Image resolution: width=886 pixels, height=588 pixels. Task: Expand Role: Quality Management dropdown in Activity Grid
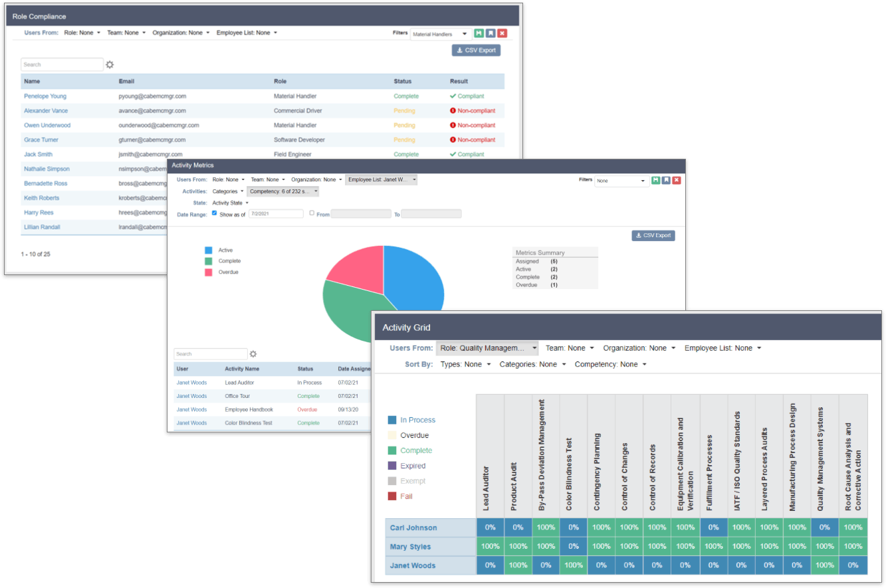click(x=487, y=348)
